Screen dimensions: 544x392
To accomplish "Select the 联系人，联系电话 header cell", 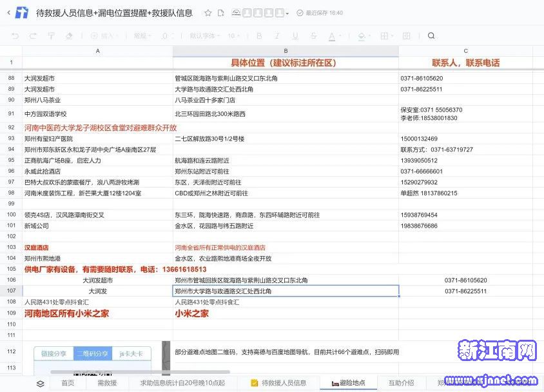I will (x=465, y=63).
